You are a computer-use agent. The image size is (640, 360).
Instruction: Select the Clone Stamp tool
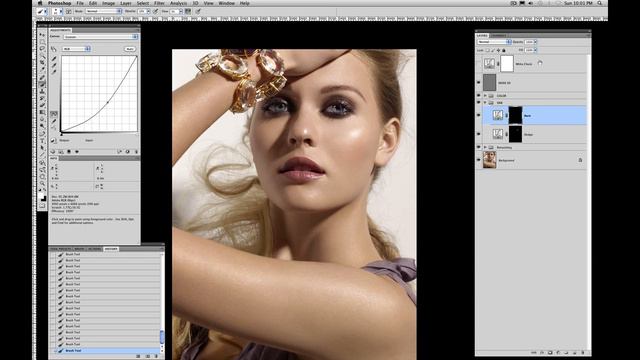(x=42, y=91)
